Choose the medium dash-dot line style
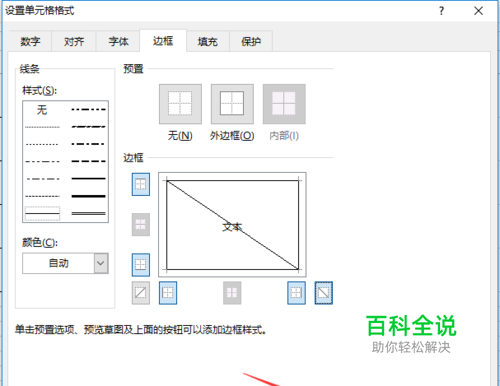The width and height of the screenshot is (500, 386). tap(89, 144)
